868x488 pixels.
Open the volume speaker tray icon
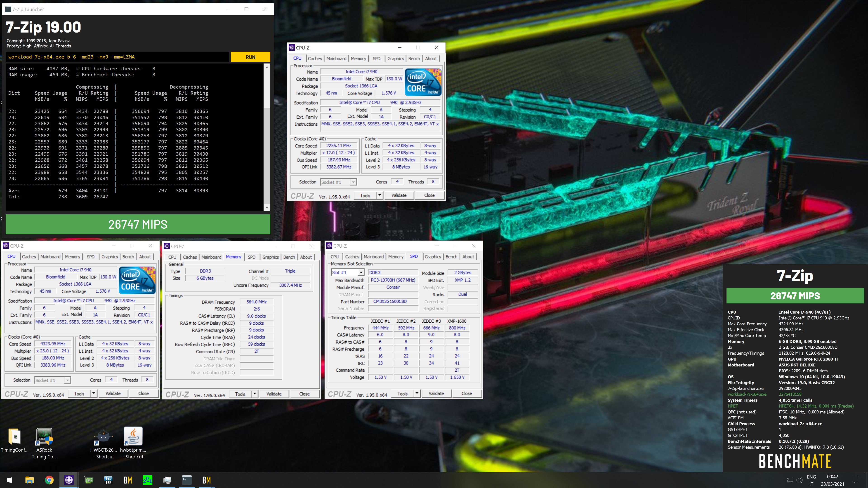tap(799, 480)
